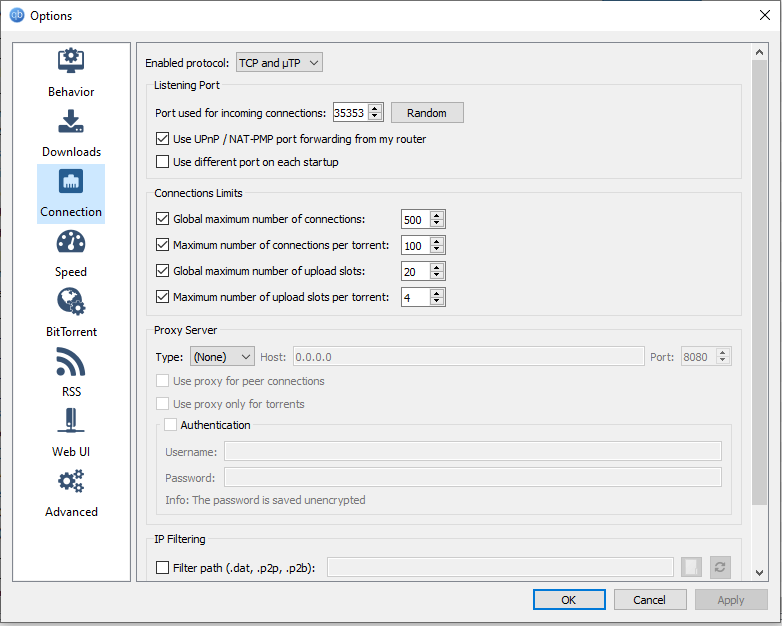
Task: Open the BitTorrent globe icon
Action: pyautogui.click(x=71, y=301)
